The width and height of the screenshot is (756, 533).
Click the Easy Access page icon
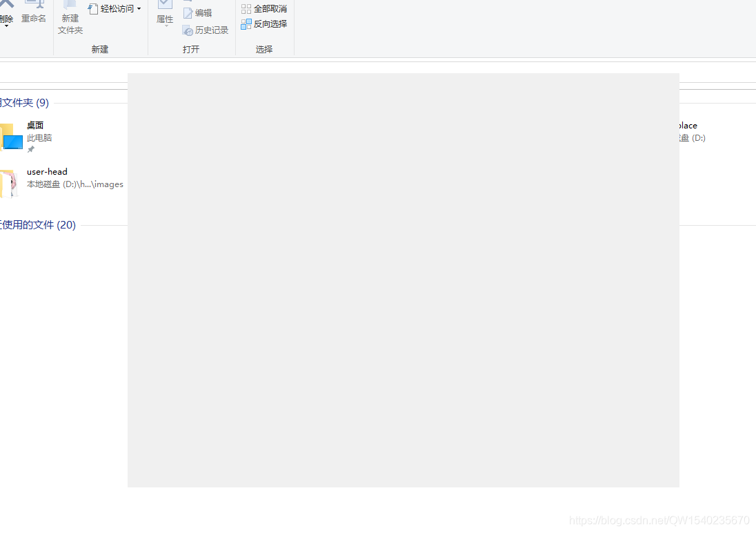(93, 9)
